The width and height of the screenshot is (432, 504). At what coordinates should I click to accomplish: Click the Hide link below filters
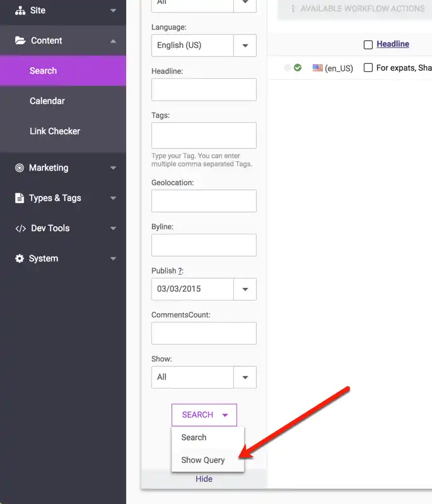(x=204, y=479)
